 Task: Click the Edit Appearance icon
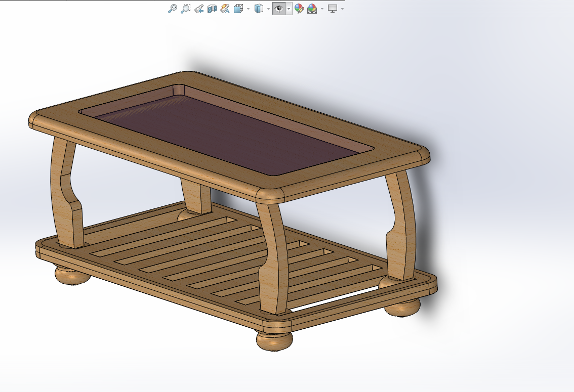[299, 9]
